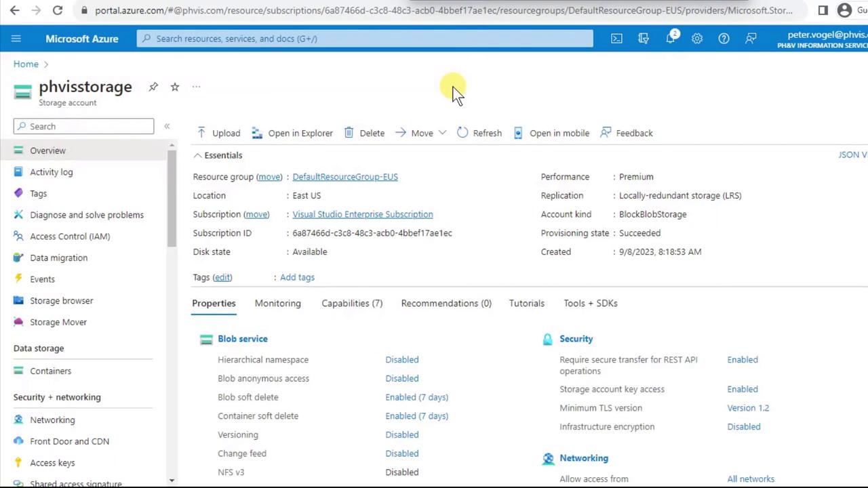
Task: Add phvisstorage to favorites with star
Action: tap(175, 87)
